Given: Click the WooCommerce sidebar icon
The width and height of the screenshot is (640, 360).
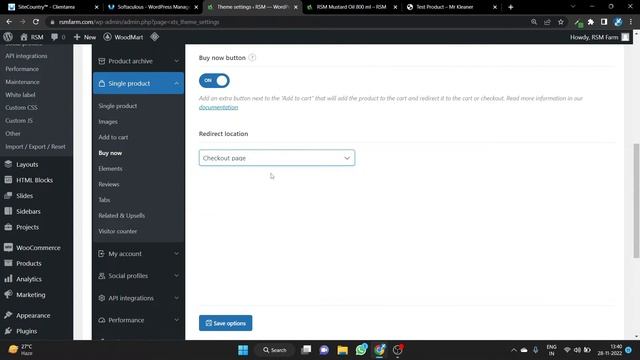Looking at the screenshot, I should 8,247.
